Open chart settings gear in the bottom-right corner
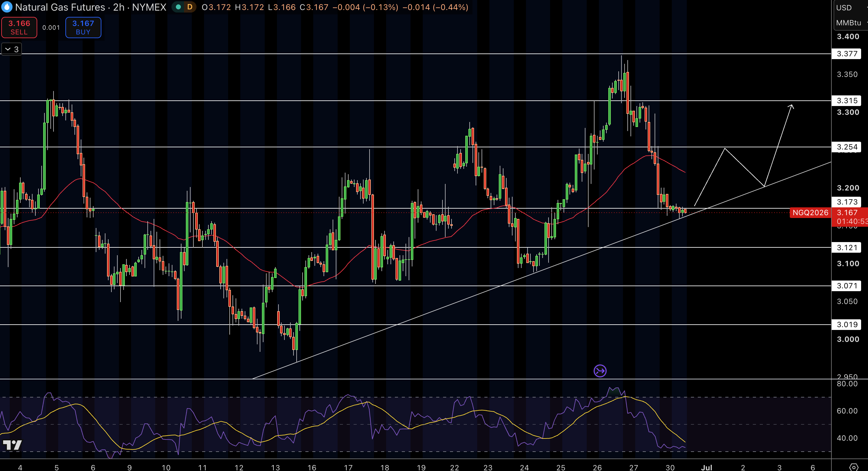The width and height of the screenshot is (868, 471). point(854,467)
